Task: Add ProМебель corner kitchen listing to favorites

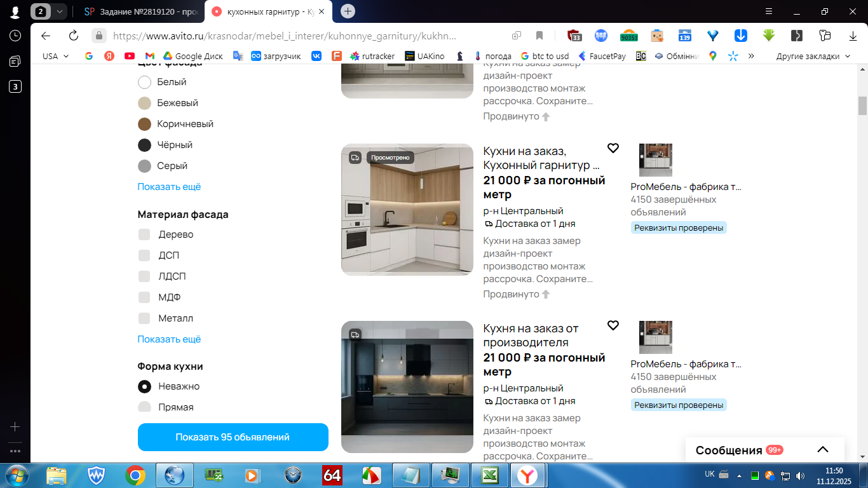Action: (x=613, y=148)
